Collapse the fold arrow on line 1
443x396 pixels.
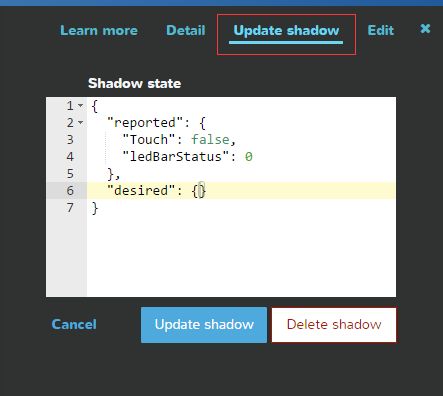[81, 106]
